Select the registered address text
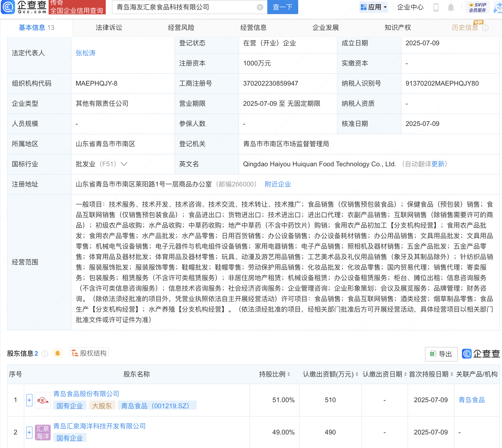Screen dimensions: 502x448 coord(144,184)
